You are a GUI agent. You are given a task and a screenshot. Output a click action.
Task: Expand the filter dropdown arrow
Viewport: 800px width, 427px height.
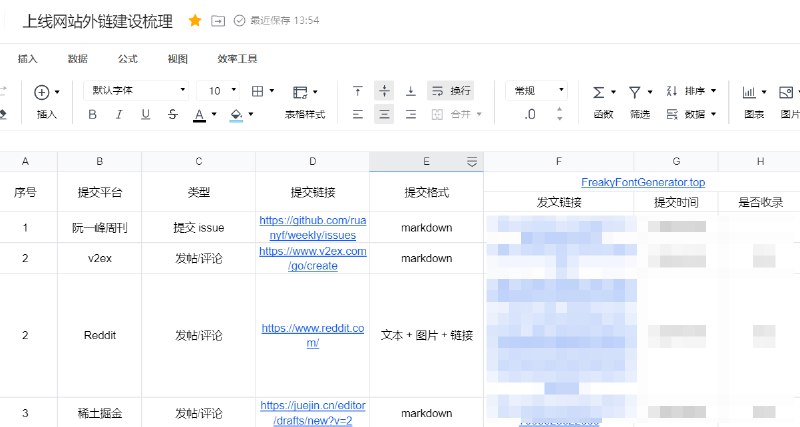click(x=650, y=92)
